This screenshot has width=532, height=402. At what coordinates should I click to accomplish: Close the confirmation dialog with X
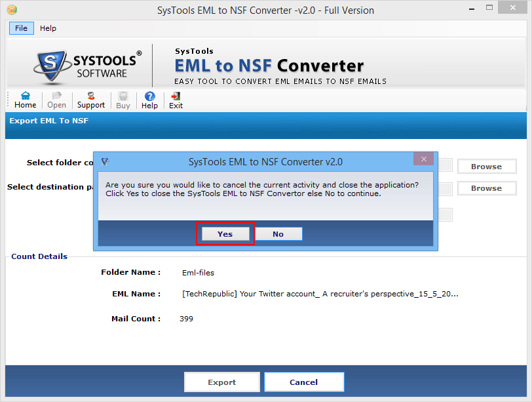click(423, 159)
